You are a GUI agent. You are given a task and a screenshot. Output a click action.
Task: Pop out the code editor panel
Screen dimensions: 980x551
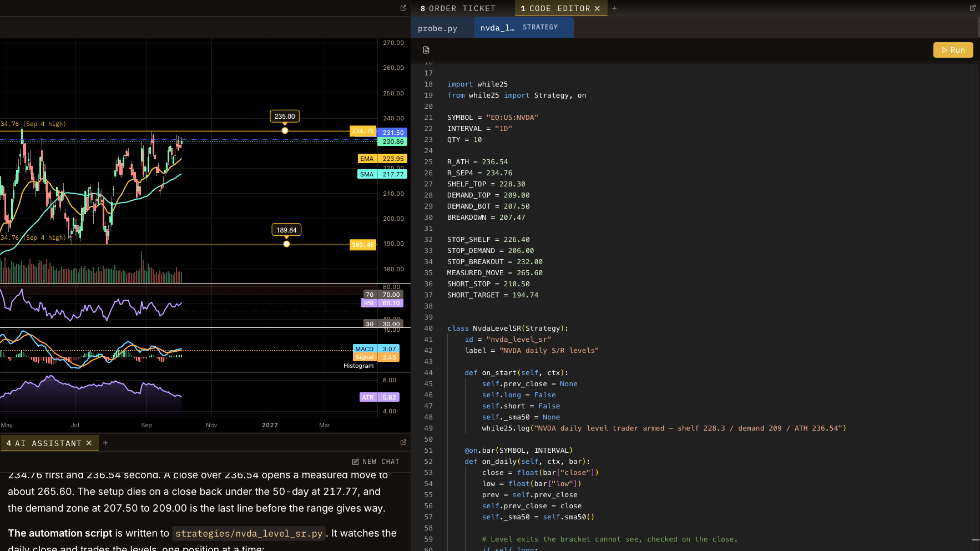click(x=972, y=8)
